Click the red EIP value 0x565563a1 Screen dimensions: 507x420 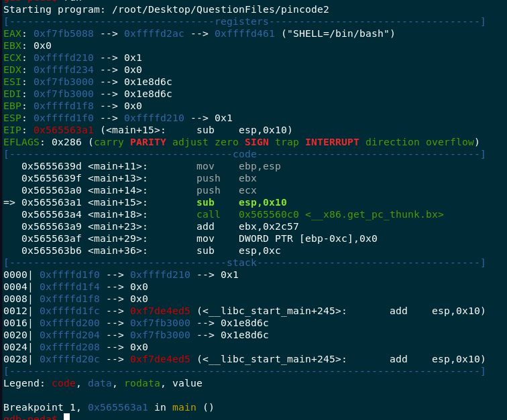(x=64, y=130)
